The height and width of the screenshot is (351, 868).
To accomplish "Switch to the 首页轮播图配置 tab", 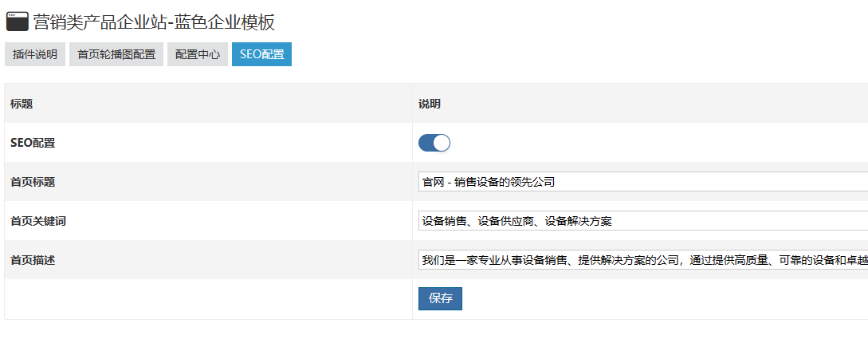I will (x=116, y=54).
